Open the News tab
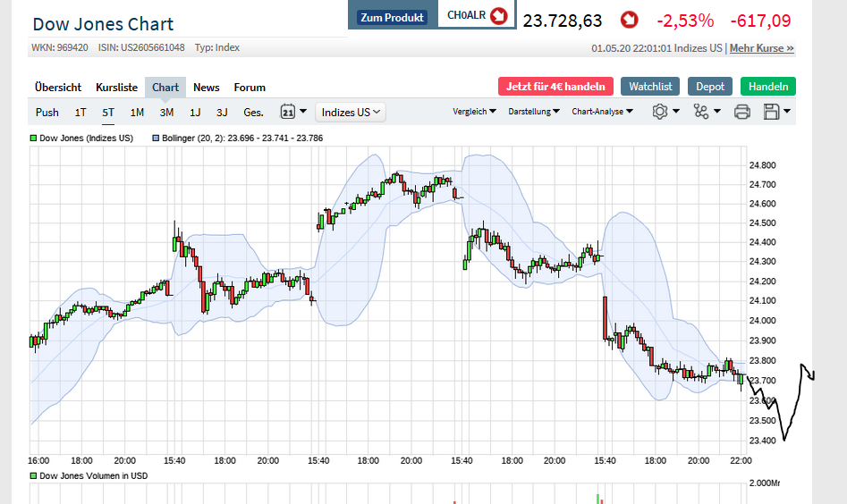This screenshot has width=847, height=504. 206,87
